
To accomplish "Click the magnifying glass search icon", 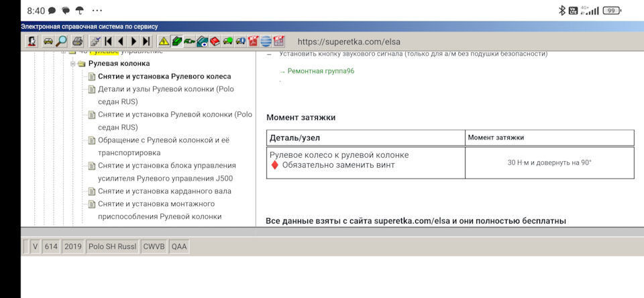I will click(62, 42).
